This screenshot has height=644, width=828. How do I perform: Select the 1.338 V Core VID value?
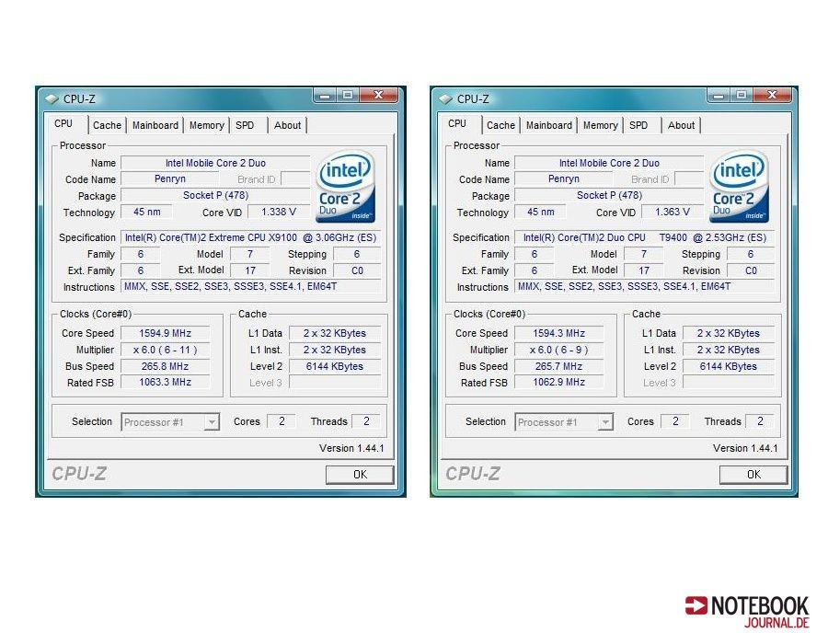click(x=279, y=212)
